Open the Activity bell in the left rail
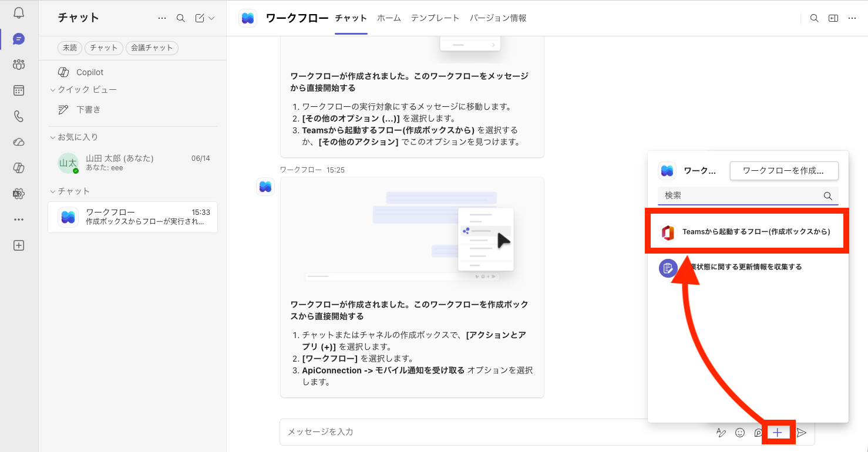Image resolution: width=868 pixels, height=452 pixels. tap(19, 13)
